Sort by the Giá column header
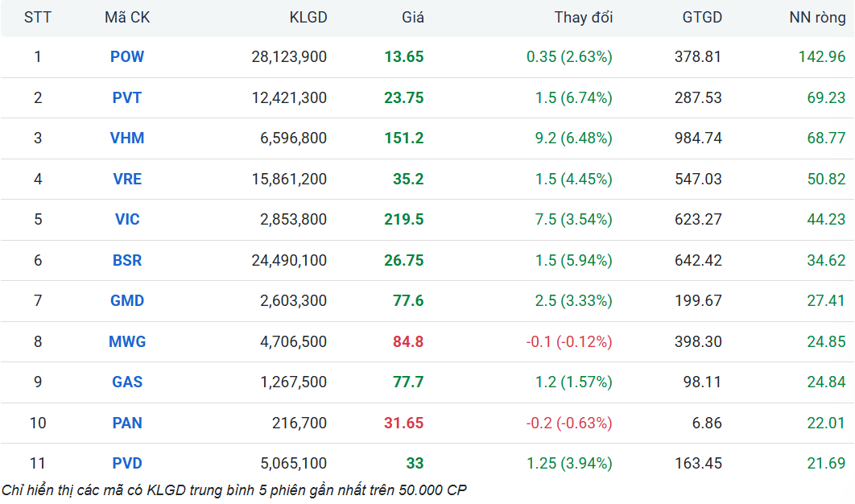The image size is (855, 504). point(413,18)
